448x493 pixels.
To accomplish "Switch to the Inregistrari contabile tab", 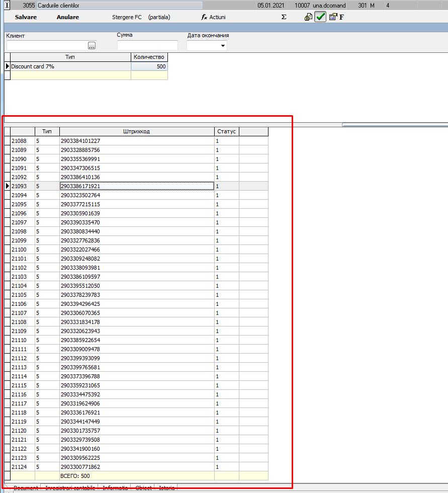I will click(70, 487).
